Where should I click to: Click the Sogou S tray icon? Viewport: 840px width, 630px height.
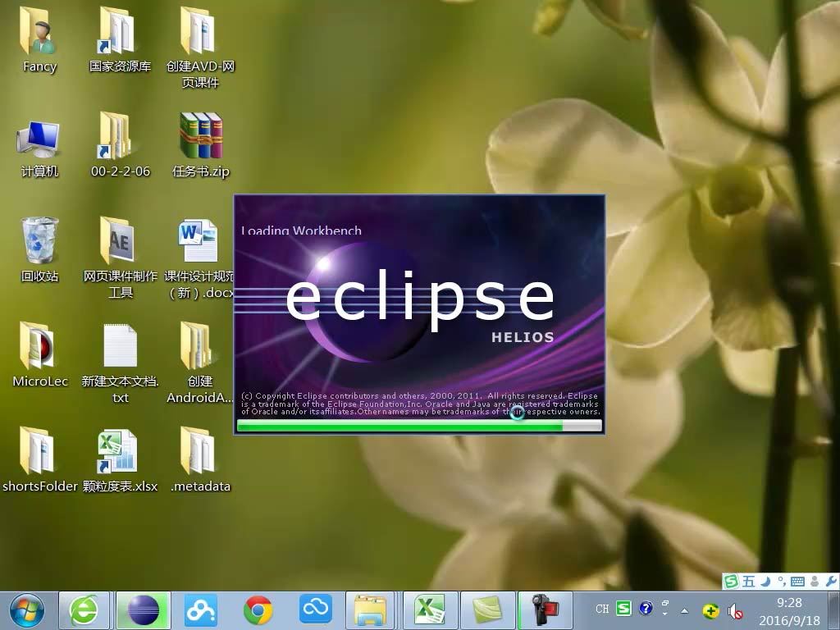click(623, 608)
